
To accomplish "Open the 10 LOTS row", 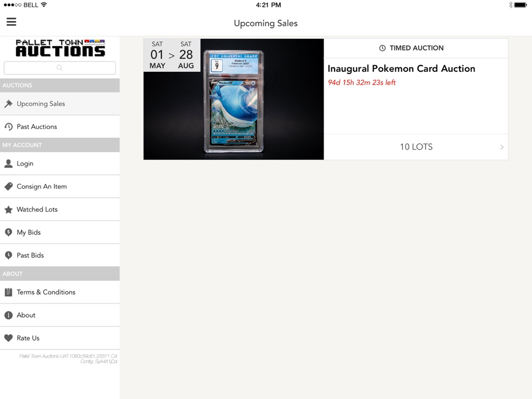I will (x=416, y=147).
